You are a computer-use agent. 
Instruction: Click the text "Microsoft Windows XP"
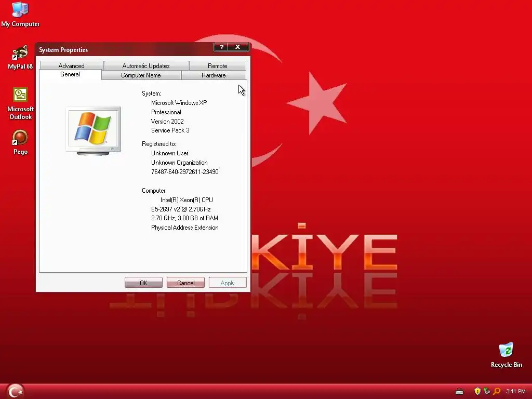point(179,103)
